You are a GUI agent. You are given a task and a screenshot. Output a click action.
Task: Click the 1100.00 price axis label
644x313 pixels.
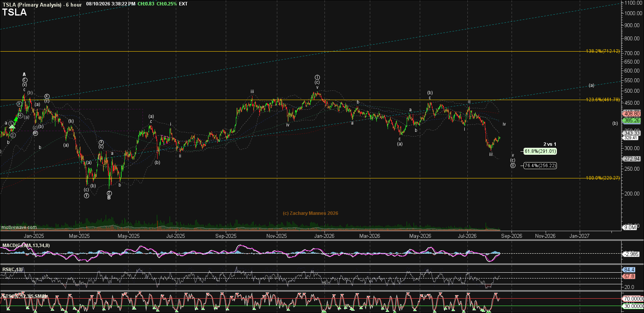coord(633,3)
